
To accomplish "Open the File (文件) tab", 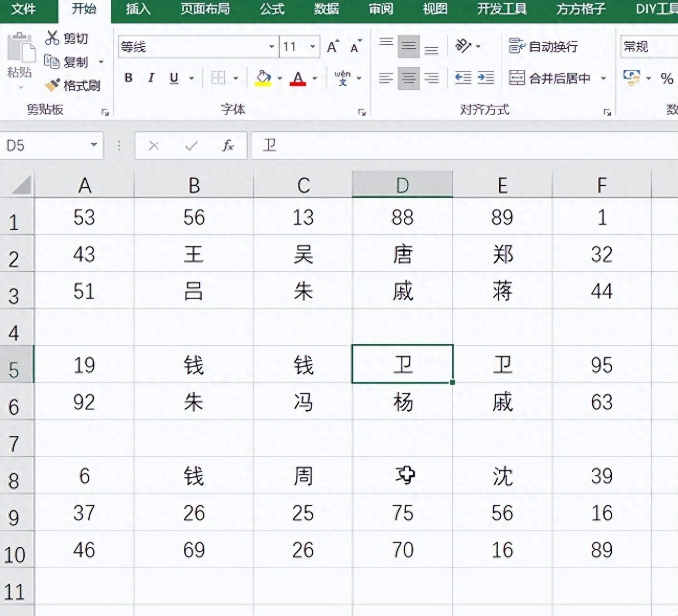I will coord(23,9).
